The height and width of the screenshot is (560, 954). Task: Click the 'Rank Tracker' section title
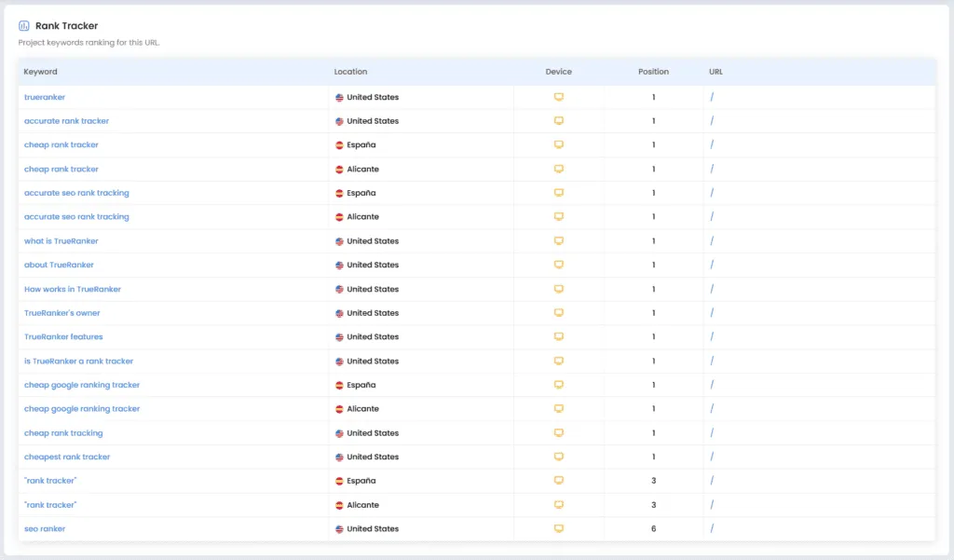[66, 25]
